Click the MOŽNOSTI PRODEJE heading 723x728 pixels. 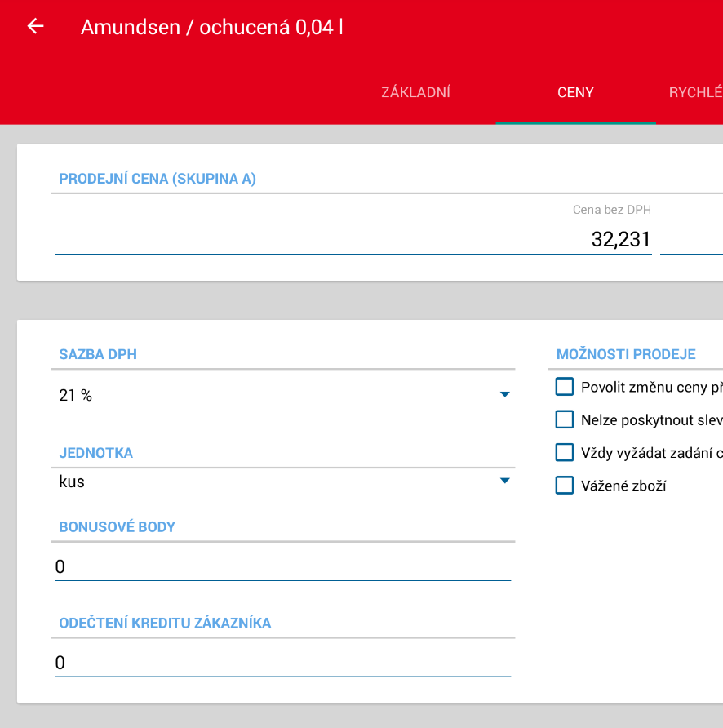(626, 354)
